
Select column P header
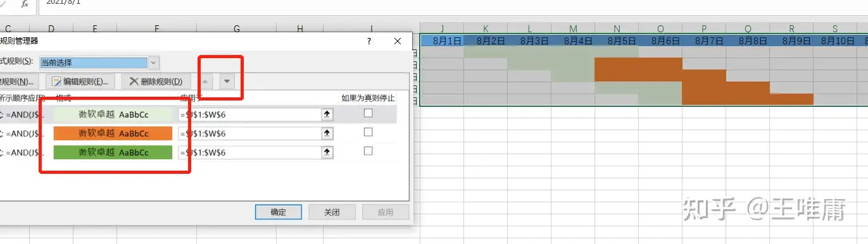coord(704,28)
